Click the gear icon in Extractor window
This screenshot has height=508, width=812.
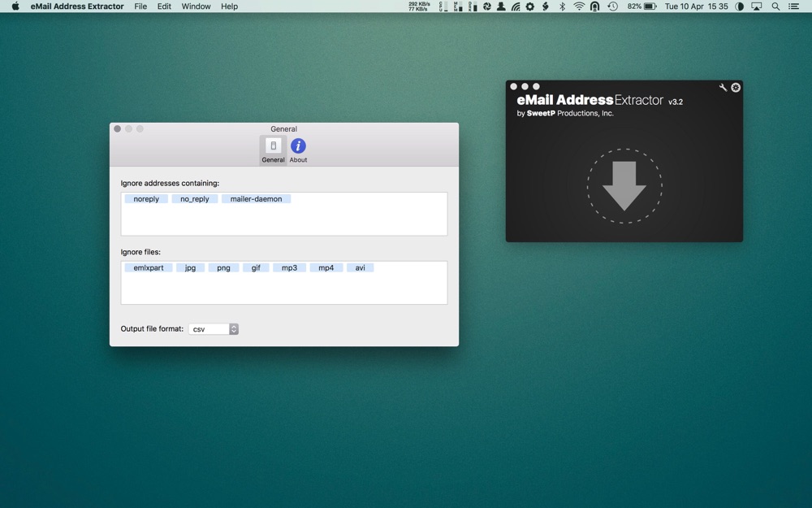736,87
